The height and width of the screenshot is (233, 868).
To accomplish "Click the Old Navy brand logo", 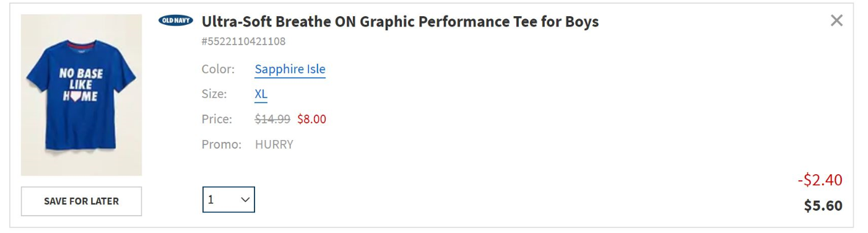I will point(176,20).
